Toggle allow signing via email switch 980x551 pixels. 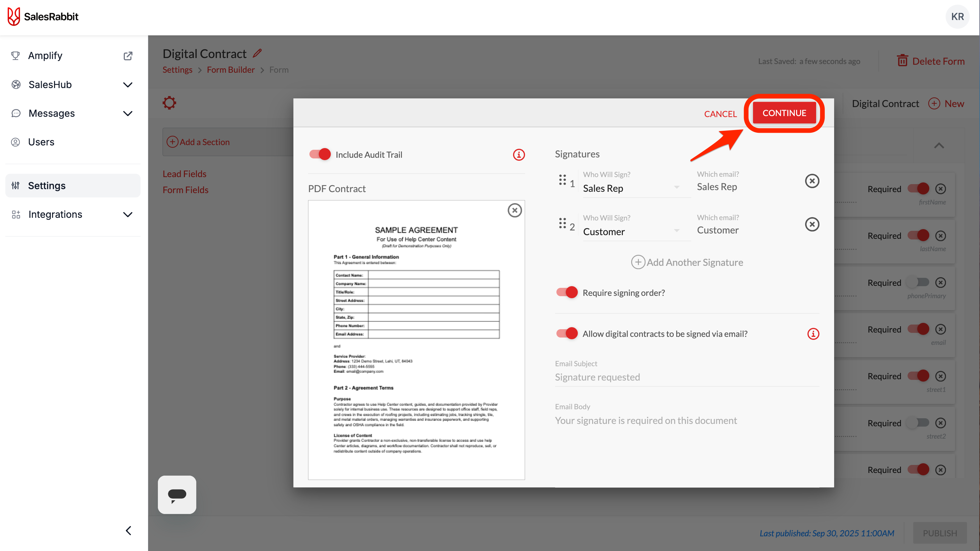(x=567, y=334)
